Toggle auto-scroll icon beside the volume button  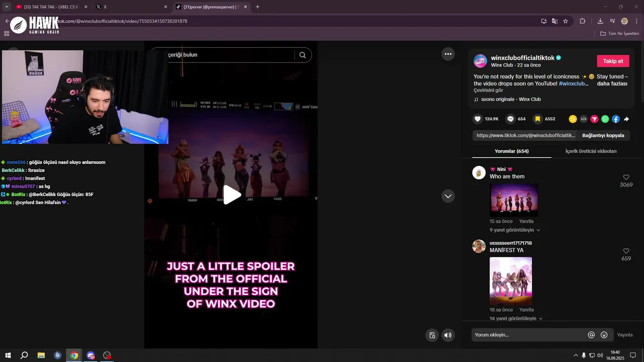click(432, 335)
